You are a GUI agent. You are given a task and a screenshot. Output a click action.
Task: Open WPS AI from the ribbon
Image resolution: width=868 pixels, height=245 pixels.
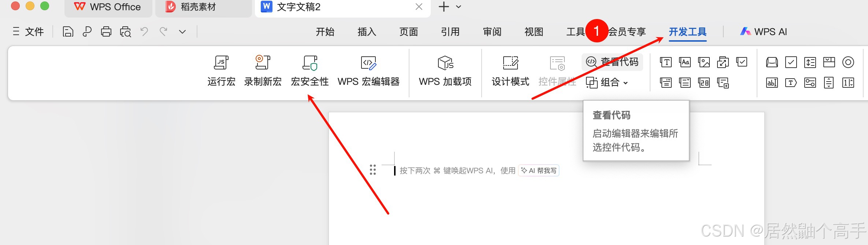763,32
